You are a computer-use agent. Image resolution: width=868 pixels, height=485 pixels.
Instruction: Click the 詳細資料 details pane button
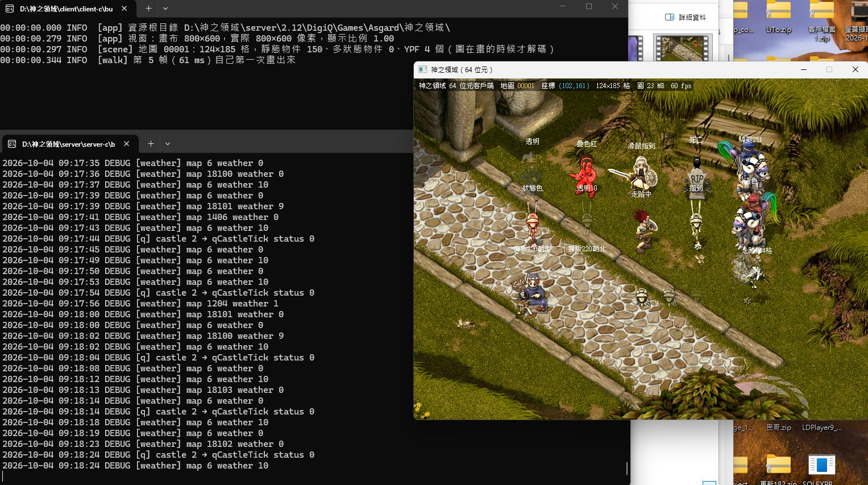point(685,17)
